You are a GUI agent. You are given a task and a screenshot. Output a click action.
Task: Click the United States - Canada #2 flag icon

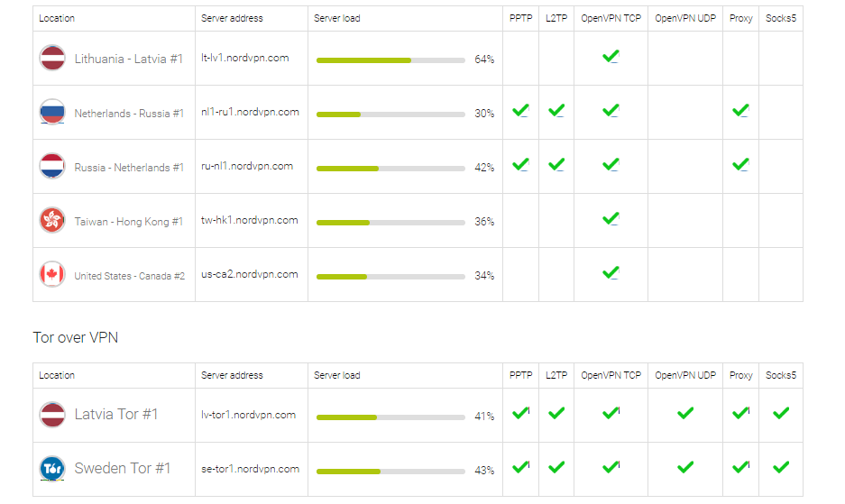coord(52,274)
